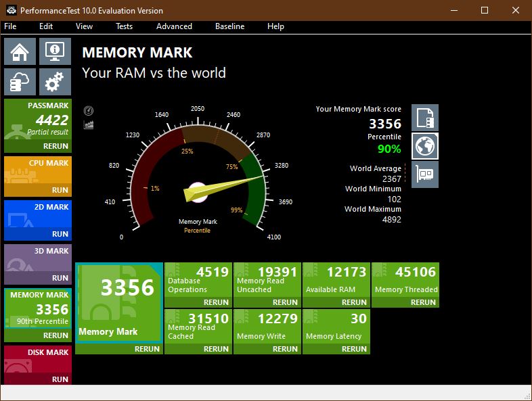Click the Available RAM 12173 tile
The image size is (532, 401).
point(336,280)
